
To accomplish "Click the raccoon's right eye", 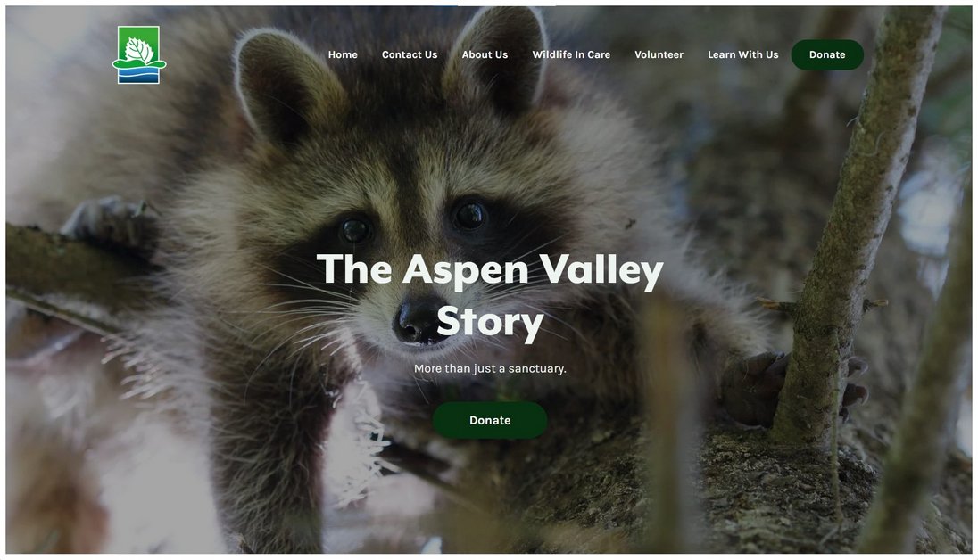I will point(469,215).
